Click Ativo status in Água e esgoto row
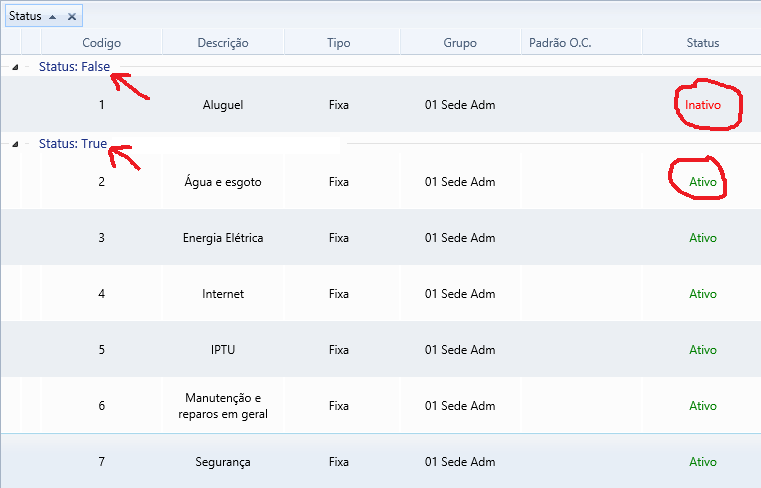This screenshot has width=761, height=488. pyautogui.click(x=703, y=182)
